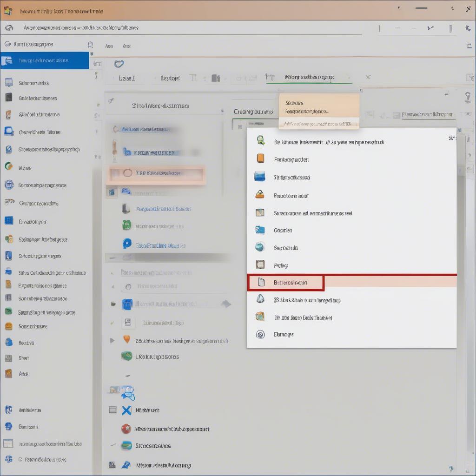Open the second short tab above the toolbar

tap(126, 46)
